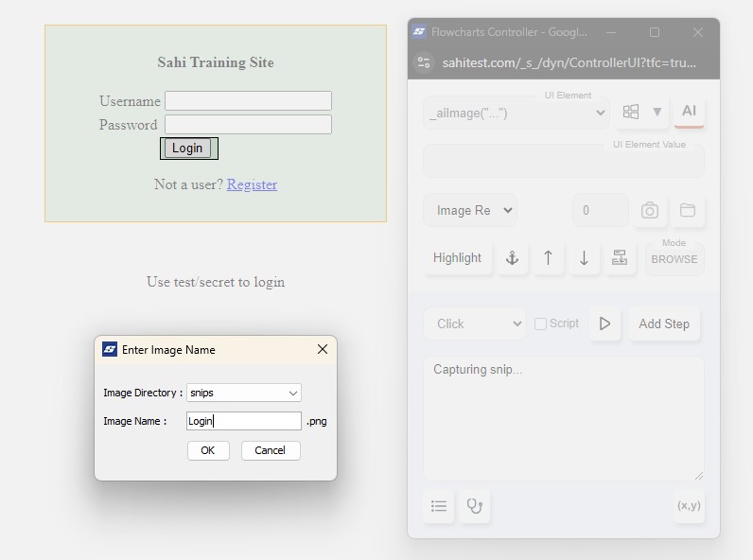Click the up arrow icon
Screen dimensions: 753x560
coord(548,258)
